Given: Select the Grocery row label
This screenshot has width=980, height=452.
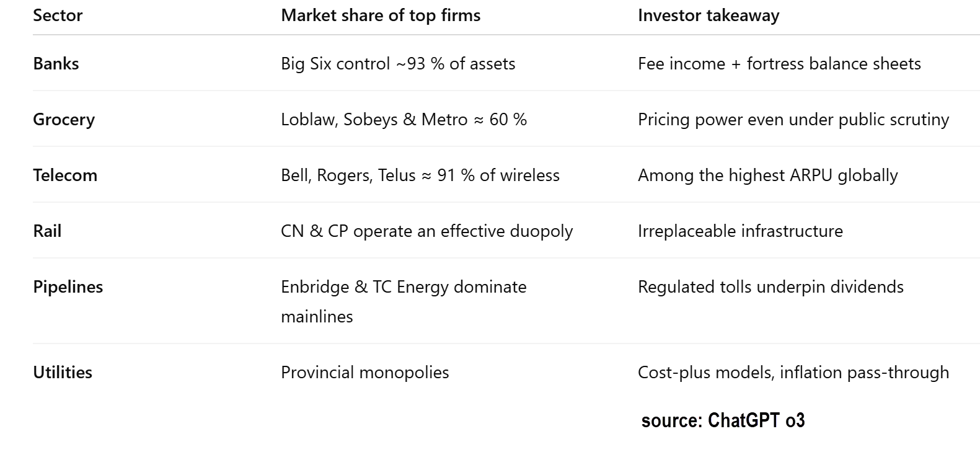Looking at the screenshot, I should (64, 120).
